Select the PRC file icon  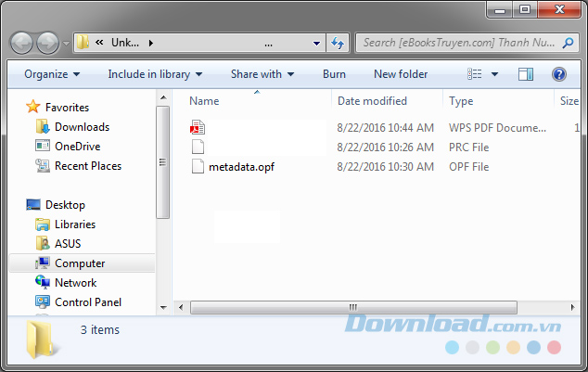coord(198,147)
